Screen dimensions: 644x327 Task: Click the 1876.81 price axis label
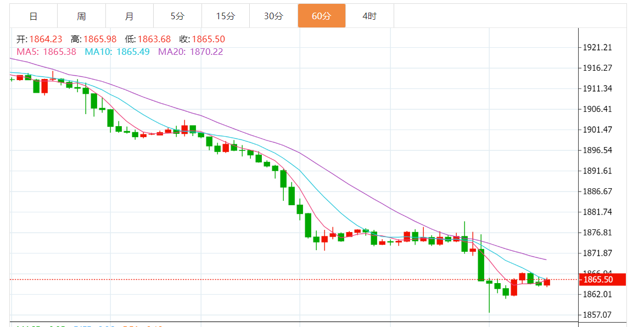[597, 233]
